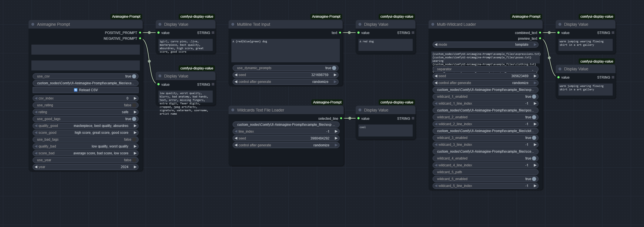
Task: Click midpoint dot on selected_line link wire
Action: tap(350, 118)
